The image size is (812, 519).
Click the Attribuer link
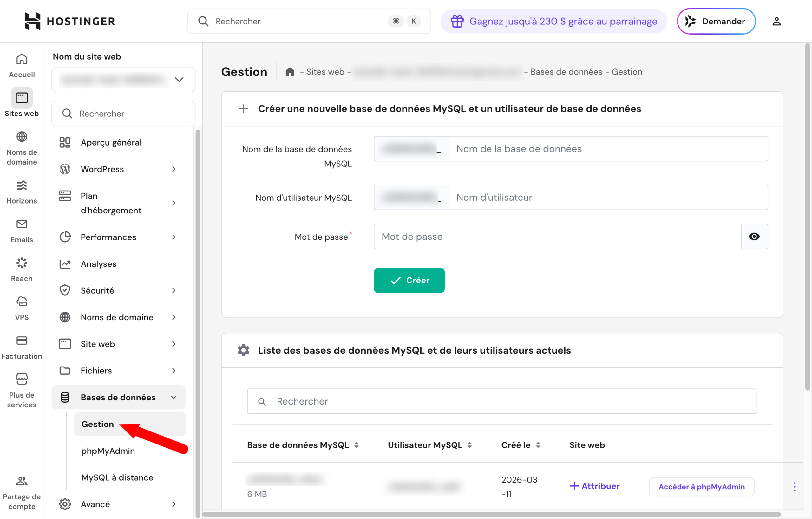[595, 486]
